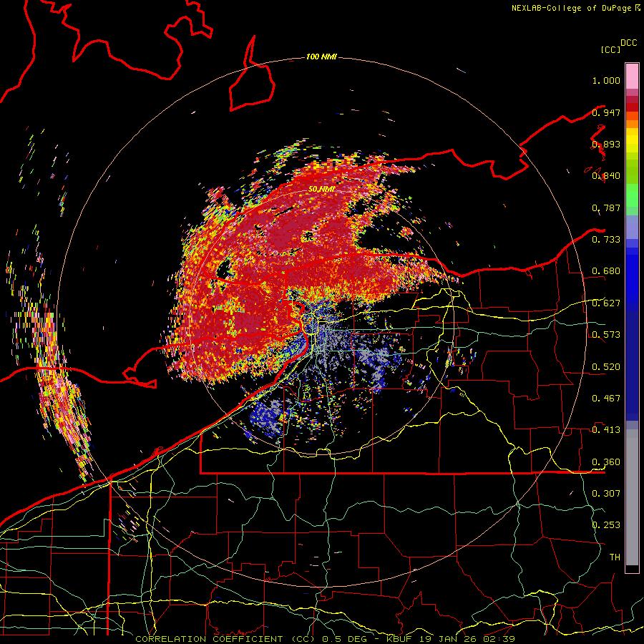Click the 02:39 timestamp
Screen dimensions: 644x644
[499, 639]
